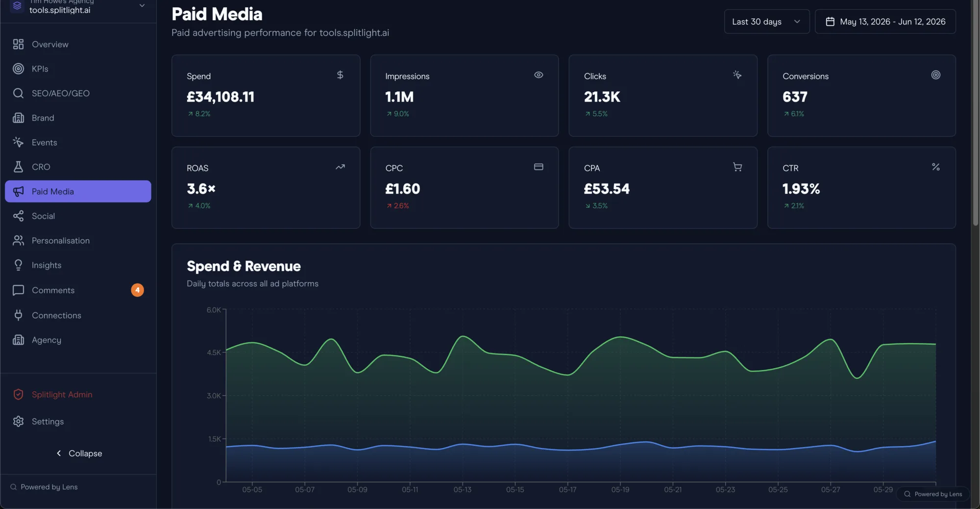Click the Insights lightbulb icon

(18, 265)
